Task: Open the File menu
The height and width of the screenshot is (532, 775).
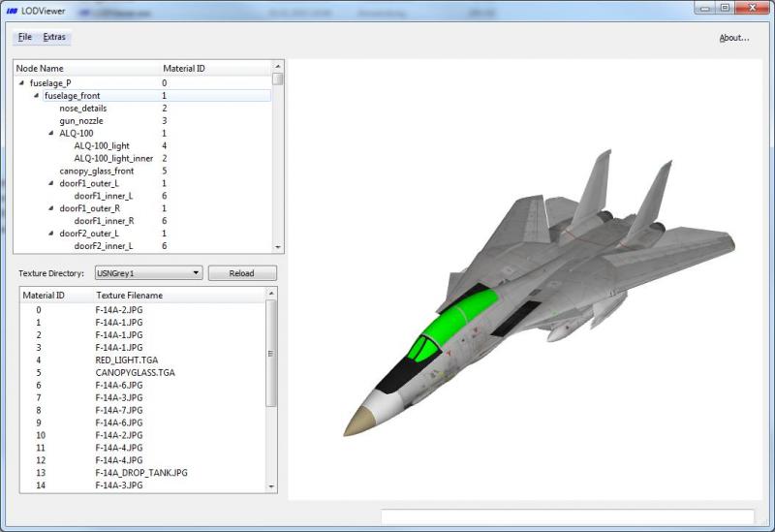Action: 25,37
